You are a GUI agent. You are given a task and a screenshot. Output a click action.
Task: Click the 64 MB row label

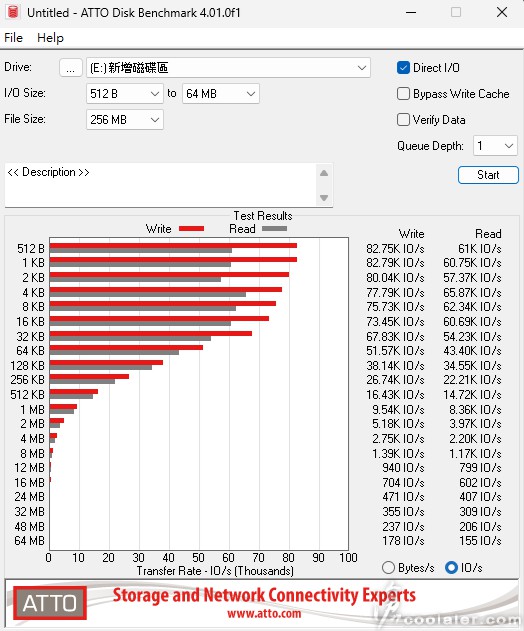point(29,540)
